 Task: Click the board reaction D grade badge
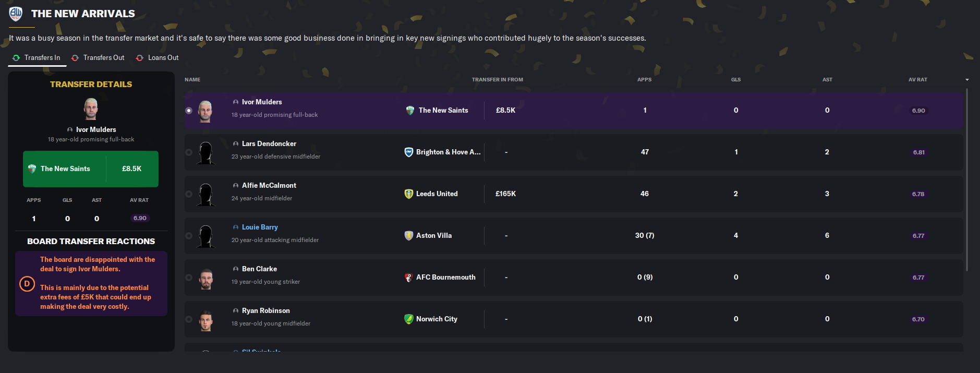(27, 284)
